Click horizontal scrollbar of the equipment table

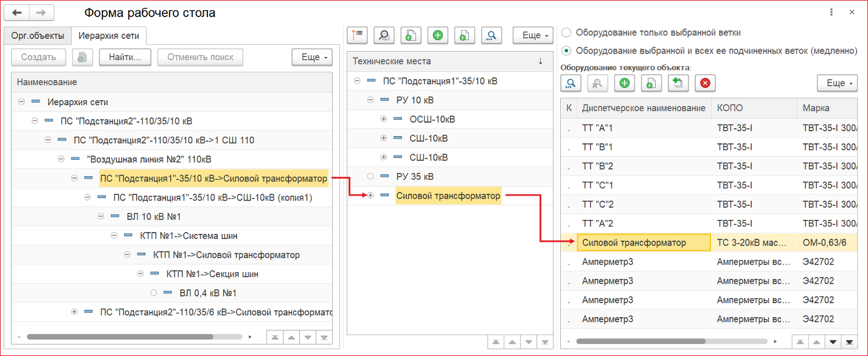pos(639,341)
